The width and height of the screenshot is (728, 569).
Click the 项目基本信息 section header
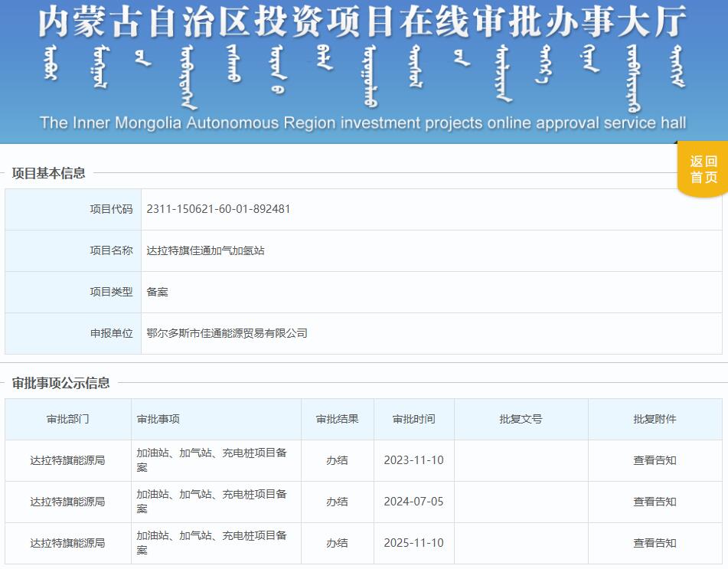[49, 172]
